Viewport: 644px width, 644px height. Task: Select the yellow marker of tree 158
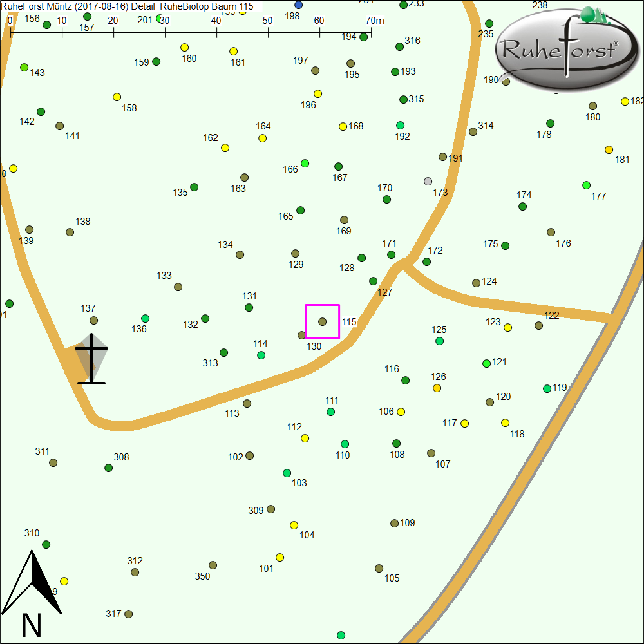117,97
